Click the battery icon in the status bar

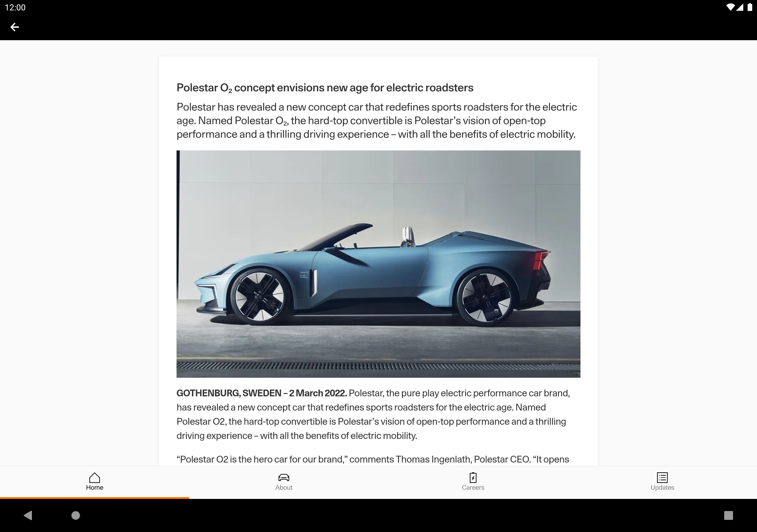tap(749, 7)
